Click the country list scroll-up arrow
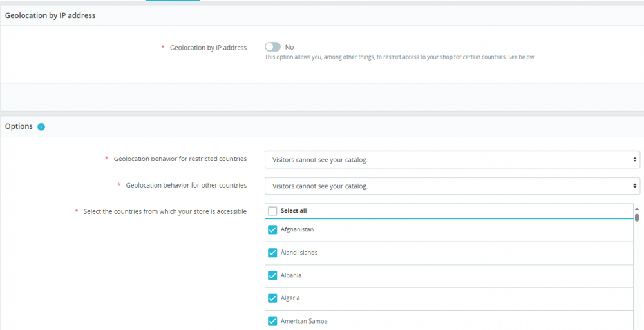 click(x=637, y=209)
